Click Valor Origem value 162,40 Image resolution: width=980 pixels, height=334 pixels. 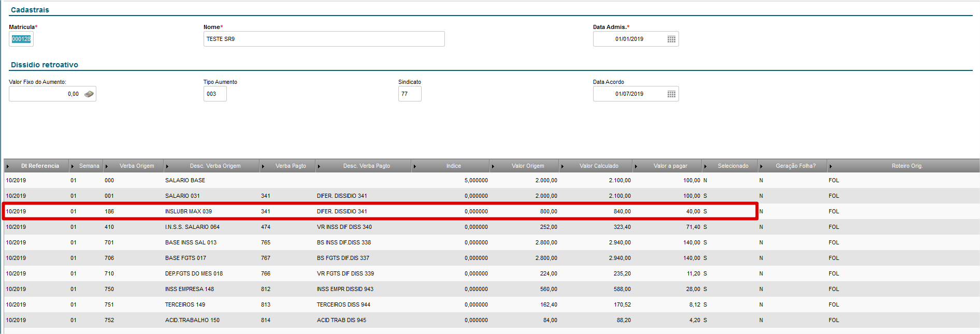tap(549, 304)
